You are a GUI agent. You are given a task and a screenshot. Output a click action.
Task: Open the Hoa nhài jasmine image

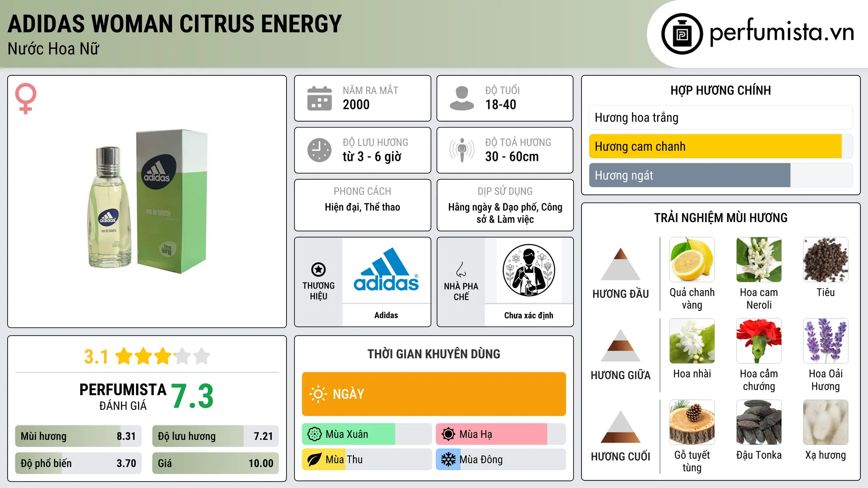pos(692,341)
